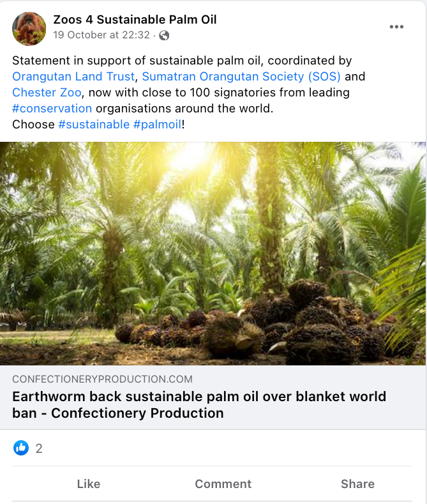Viewport: 427px width, 504px height.
Task: Click the statement text in the post body
Action: pyautogui.click(x=182, y=61)
